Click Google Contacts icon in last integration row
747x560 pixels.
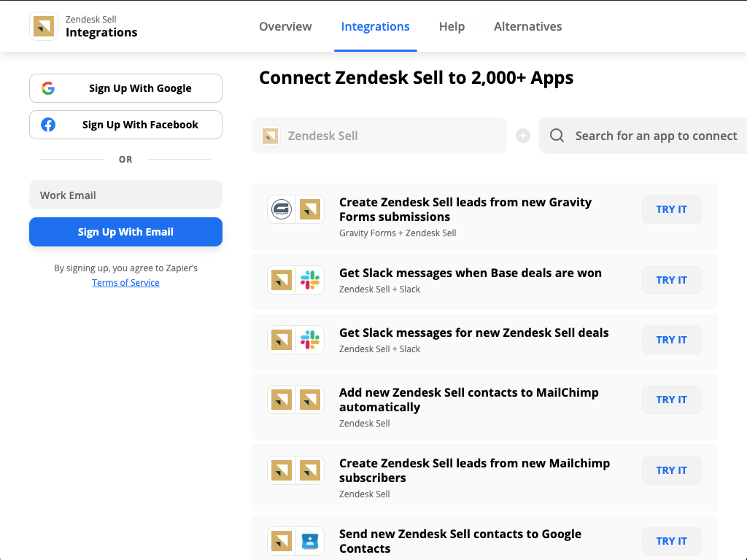pyautogui.click(x=310, y=541)
